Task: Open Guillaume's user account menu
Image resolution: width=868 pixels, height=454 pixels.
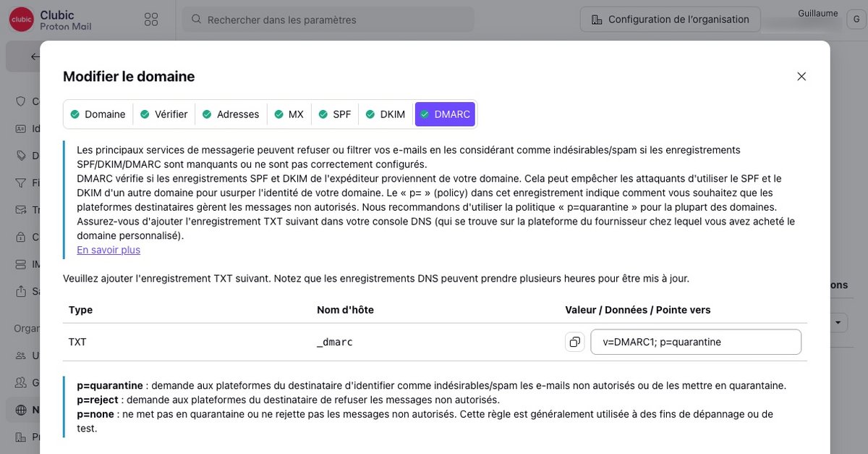Action: click(x=856, y=20)
